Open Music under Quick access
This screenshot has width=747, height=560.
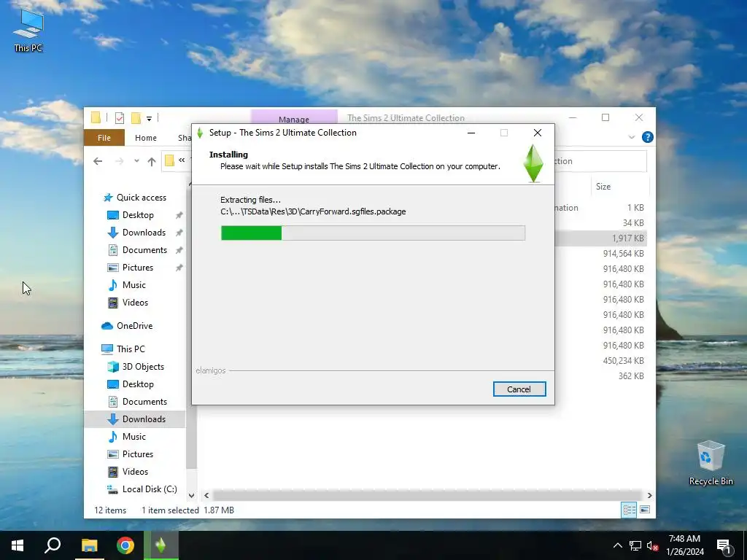click(127, 285)
